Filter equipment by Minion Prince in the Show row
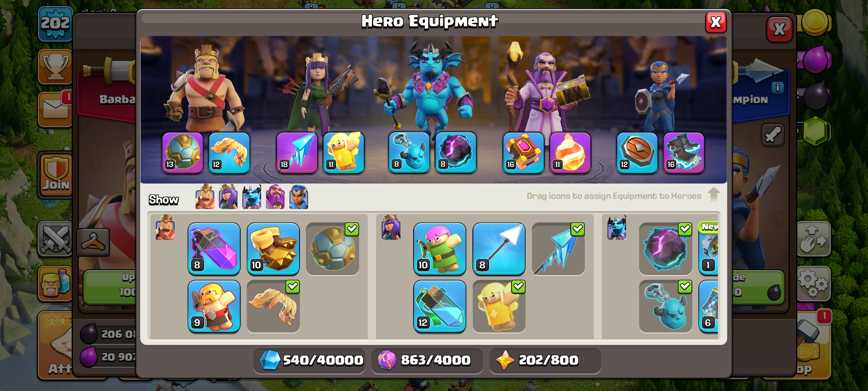Viewport: 868px width, 391px height. click(x=251, y=197)
